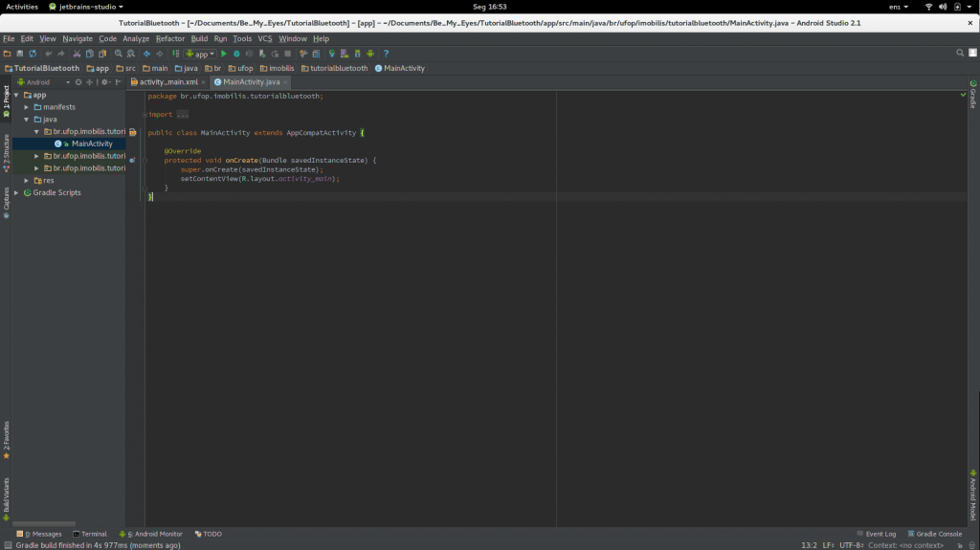The image size is (980, 550).
Task: Click the Cut scissors icon
Action: tap(77, 54)
